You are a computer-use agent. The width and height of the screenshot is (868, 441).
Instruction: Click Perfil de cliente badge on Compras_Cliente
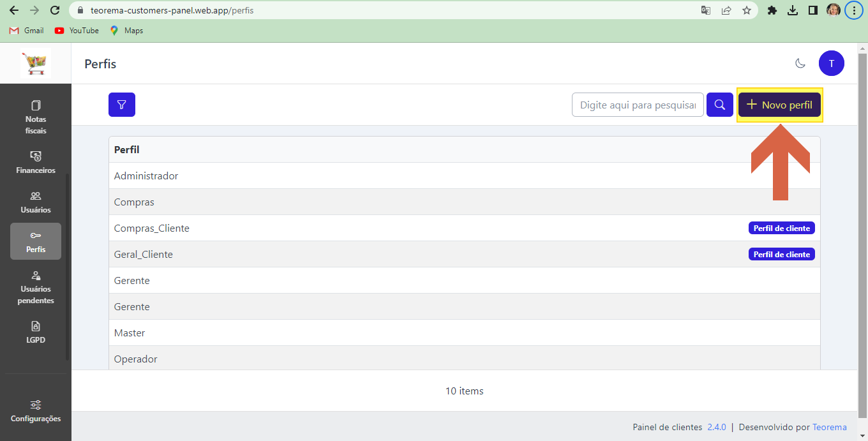pyautogui.click(x=781, y=228)
